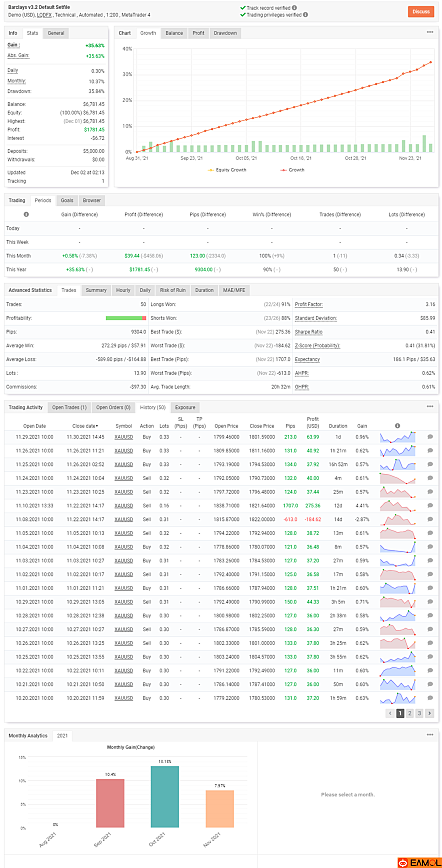Click the Oct 2021 teal bar
Screen dimensions: 442x868
164,796
